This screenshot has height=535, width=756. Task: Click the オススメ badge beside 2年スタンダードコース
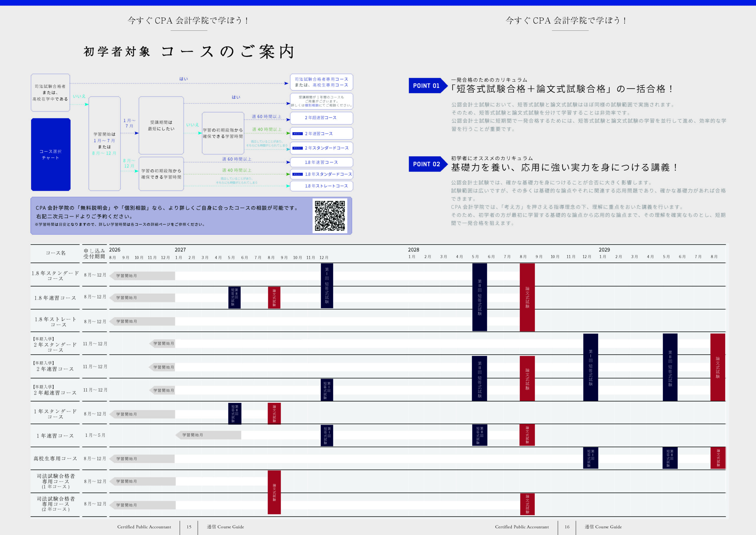(298, 148)
